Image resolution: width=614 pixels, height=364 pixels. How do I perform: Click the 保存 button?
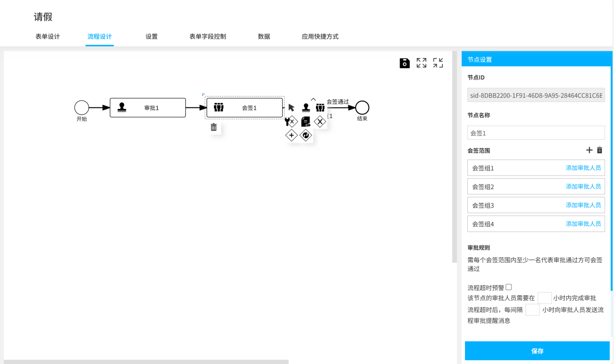tap(537, 351)
